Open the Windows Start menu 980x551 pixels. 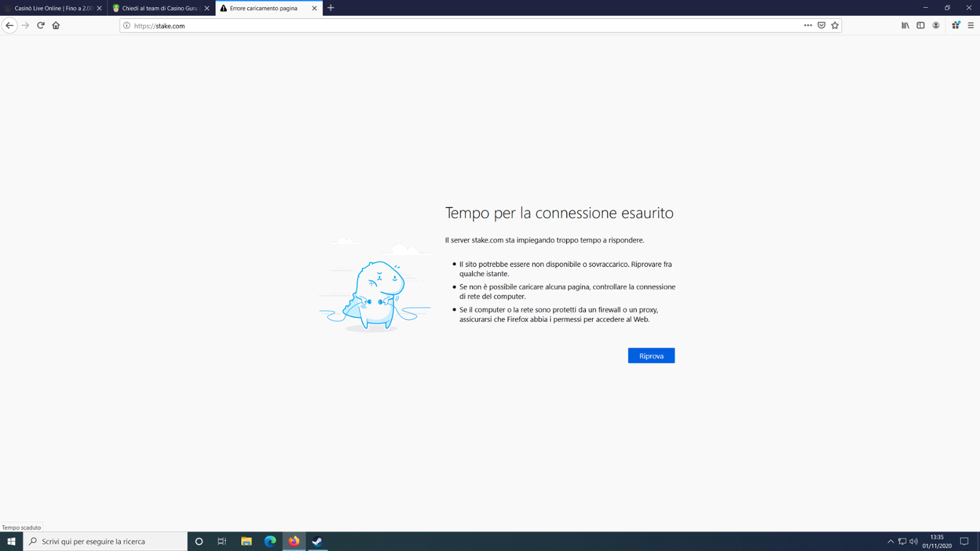11,541
